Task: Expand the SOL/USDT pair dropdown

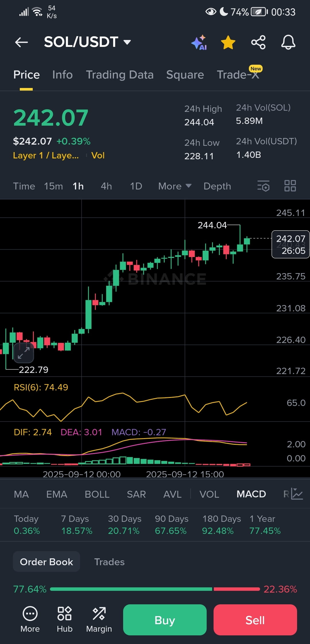Action: 87,42
